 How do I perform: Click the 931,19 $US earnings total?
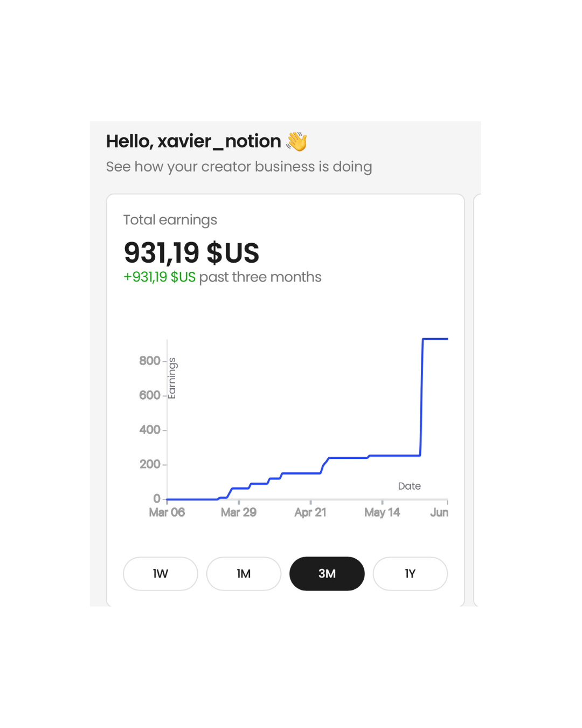pos(191,252)
